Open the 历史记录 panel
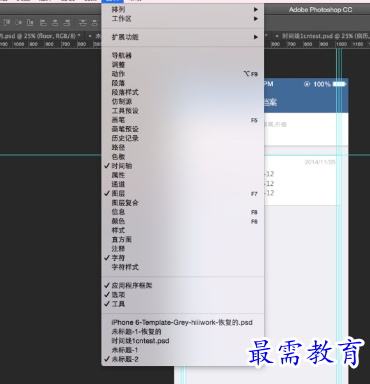 pos(183,138)
